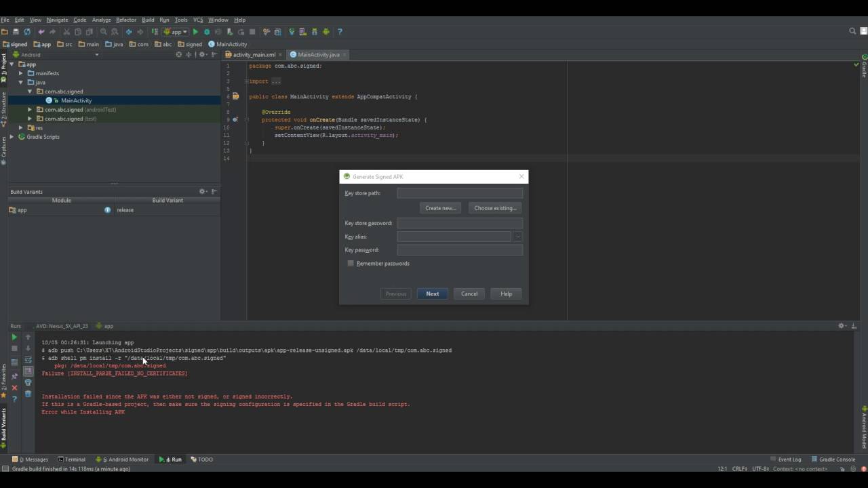Open Run panel settings gear
The height and width of the screenshot is (488, 868).
click(x=842, y=326)
